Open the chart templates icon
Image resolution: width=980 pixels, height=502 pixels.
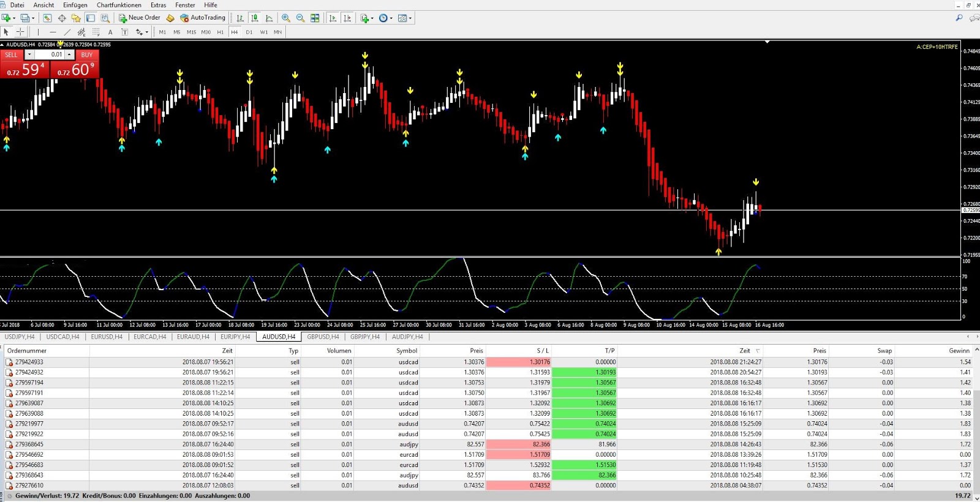[402, 18]
